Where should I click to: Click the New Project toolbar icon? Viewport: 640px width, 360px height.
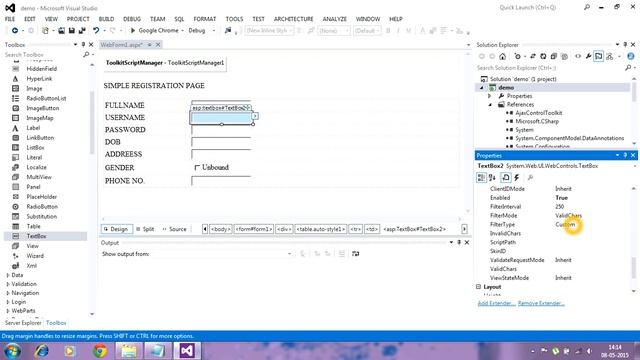(x=45, y=31)
